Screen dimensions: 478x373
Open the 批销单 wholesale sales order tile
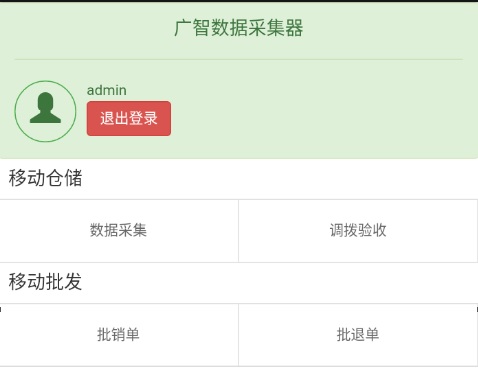pyautogui.click(x=119, y=335)
